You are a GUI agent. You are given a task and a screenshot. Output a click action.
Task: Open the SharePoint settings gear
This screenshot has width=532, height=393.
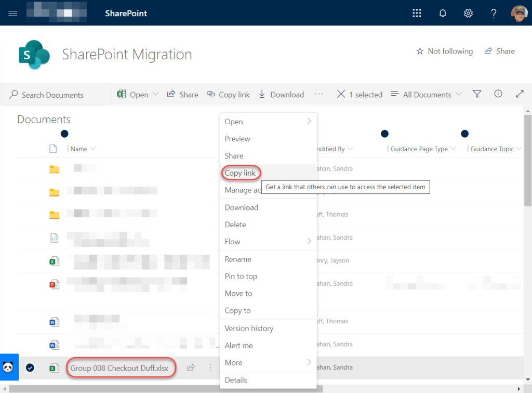(468, 13)
